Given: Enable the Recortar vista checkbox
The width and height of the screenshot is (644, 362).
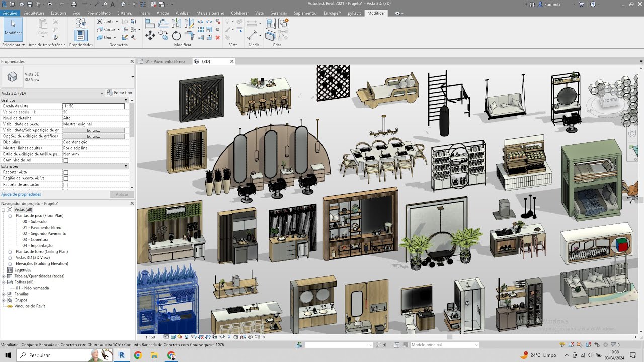Looking at the screenshot, I should pyautogui.click(x=65, y=173).
